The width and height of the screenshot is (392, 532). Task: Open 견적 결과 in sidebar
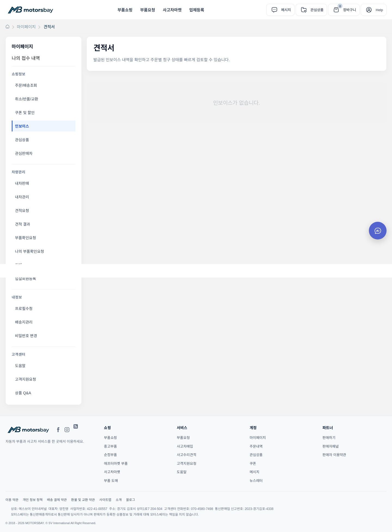tap(44, 224)
